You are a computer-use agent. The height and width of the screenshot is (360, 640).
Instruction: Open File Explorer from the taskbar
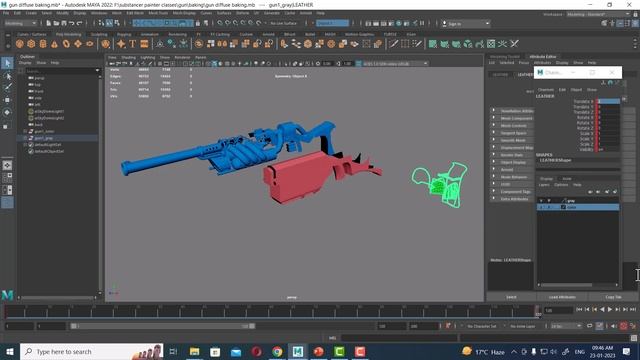click(x=195, y=351)
